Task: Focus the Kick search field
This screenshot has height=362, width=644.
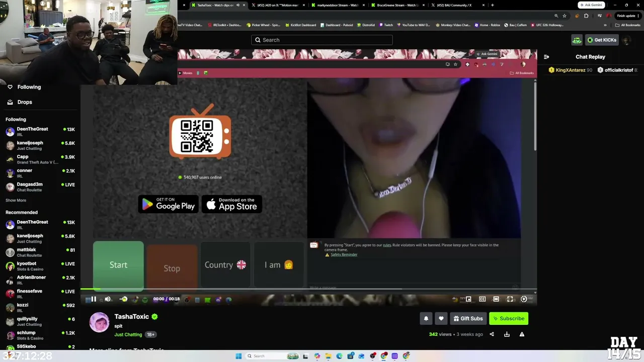Action: point(322,40)
